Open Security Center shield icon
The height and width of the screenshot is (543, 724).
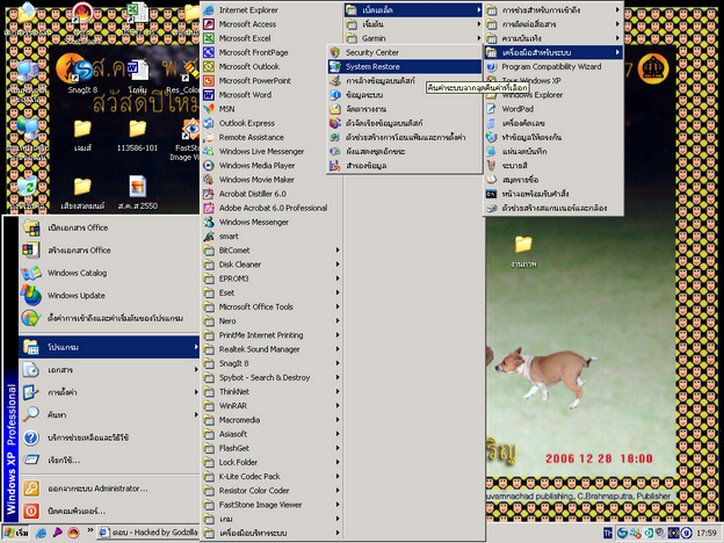tap(335, 52)
